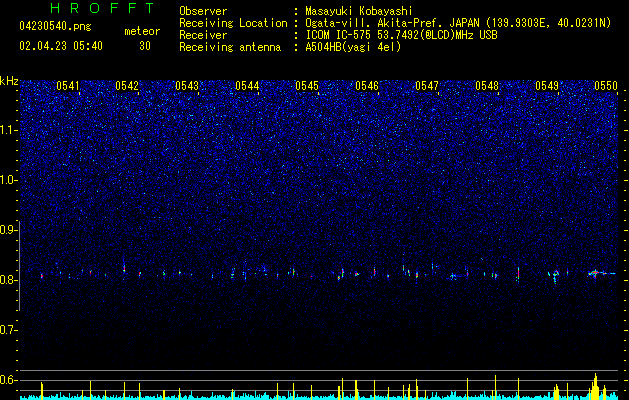629x400 pixels.
Task: Click the 0.9 kHz axis label
Action: click(x=8, y=230)
